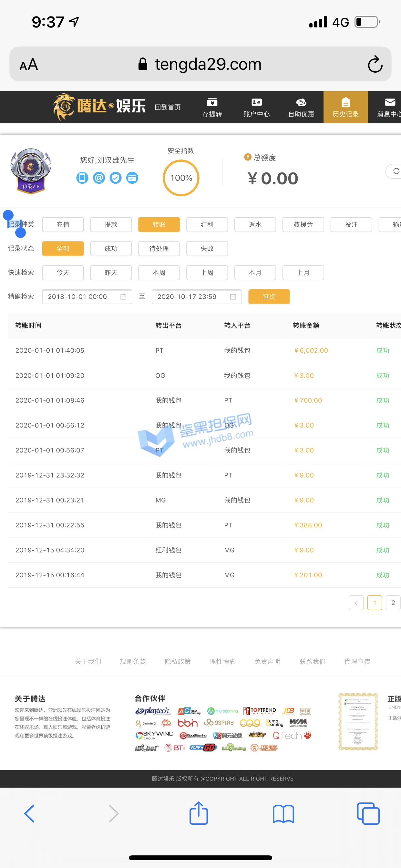The image size is (401, 868).
Task: Go to page 2 of results
Action: point(393,603)
